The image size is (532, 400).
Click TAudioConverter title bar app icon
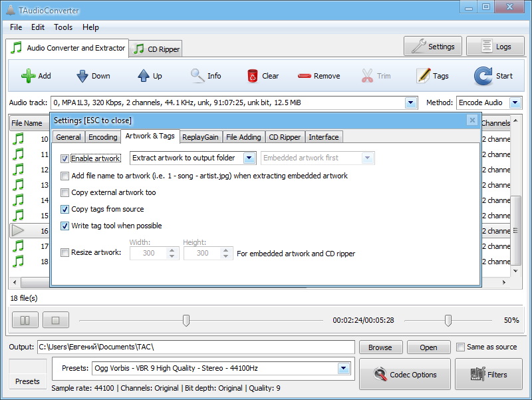[11, 10]
